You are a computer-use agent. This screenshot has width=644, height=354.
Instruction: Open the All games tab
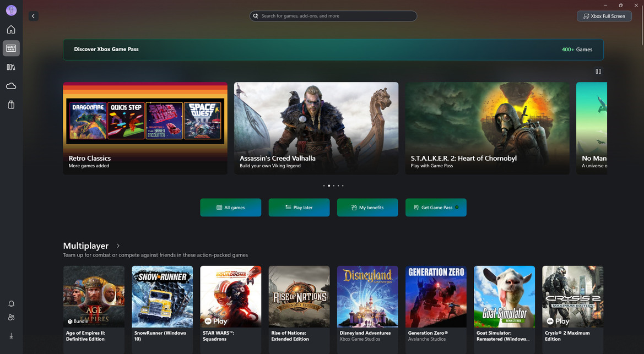pyautogui.click(x=231, y=208)
